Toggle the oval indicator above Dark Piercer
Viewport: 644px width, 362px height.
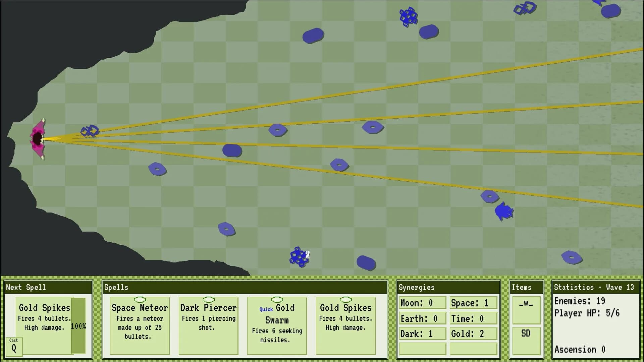tap(208, 299)
